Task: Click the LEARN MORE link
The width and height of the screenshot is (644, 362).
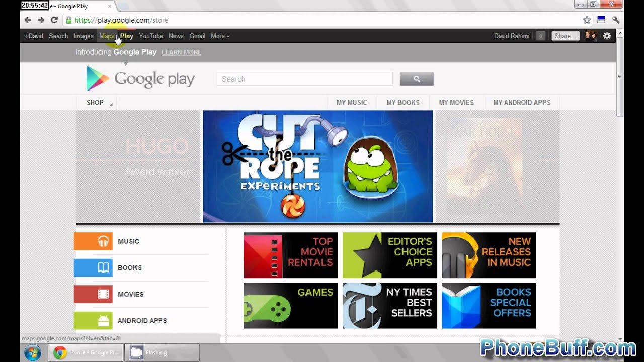Action: pyautogui.click(x=182, y=52)
